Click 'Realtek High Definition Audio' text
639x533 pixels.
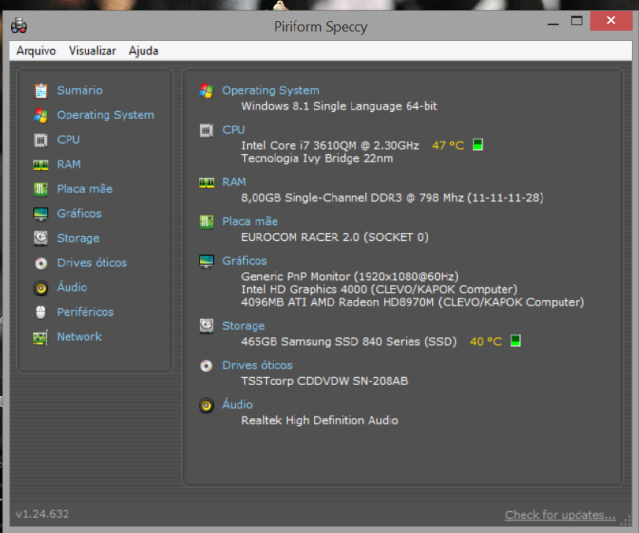(x=320, y=421)
